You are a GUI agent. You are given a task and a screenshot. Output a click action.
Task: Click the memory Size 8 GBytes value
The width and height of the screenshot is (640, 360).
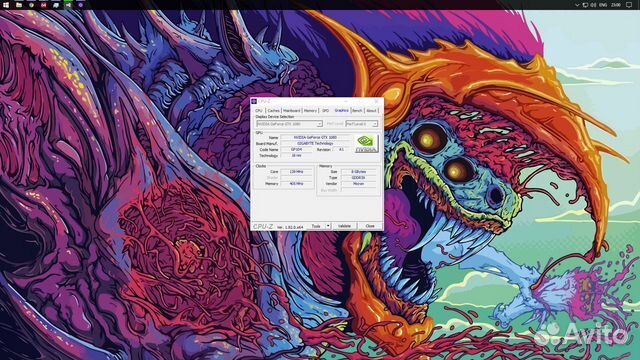pyautogui.click(x=358, y=172)
